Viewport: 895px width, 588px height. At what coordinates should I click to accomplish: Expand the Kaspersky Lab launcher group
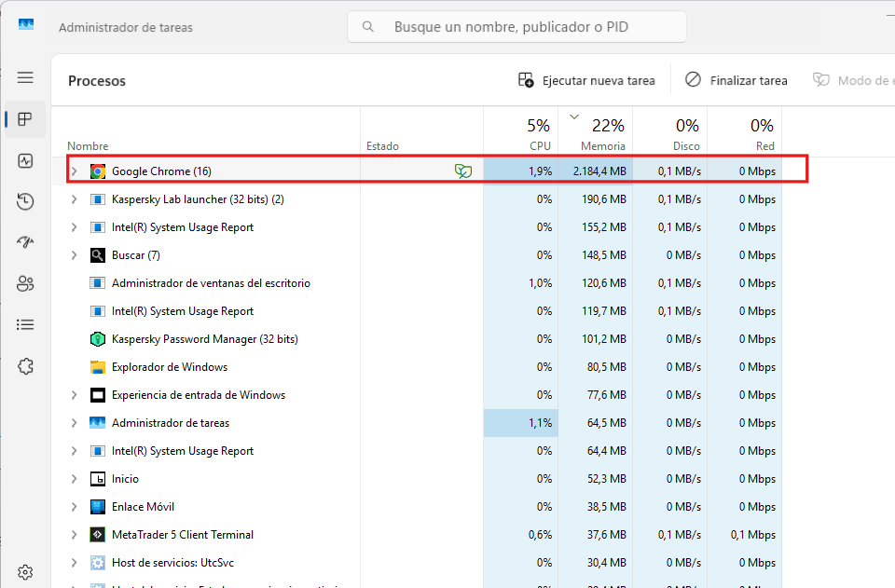pyautogui.click(x=74, y=199)
